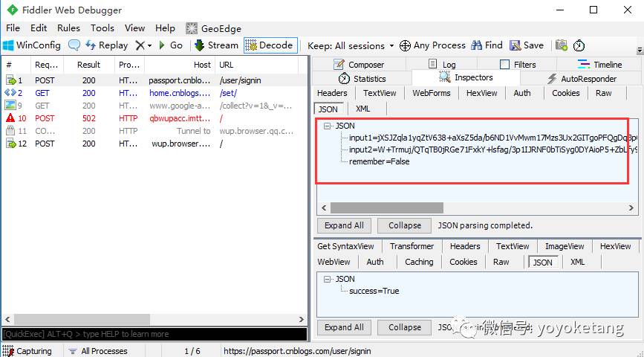The height and width of the screenshot is (357, 644).
Task: Open the Tools menu
Action: tap(103, 28)
